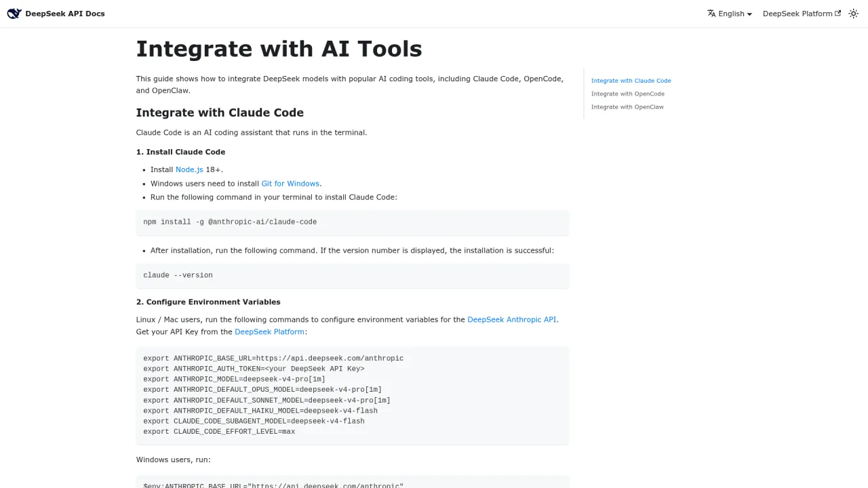The height and width of the screenshot is (488, 868).
Task: Click the DeepSeek whale logo icon
Action: coord(14,14)
